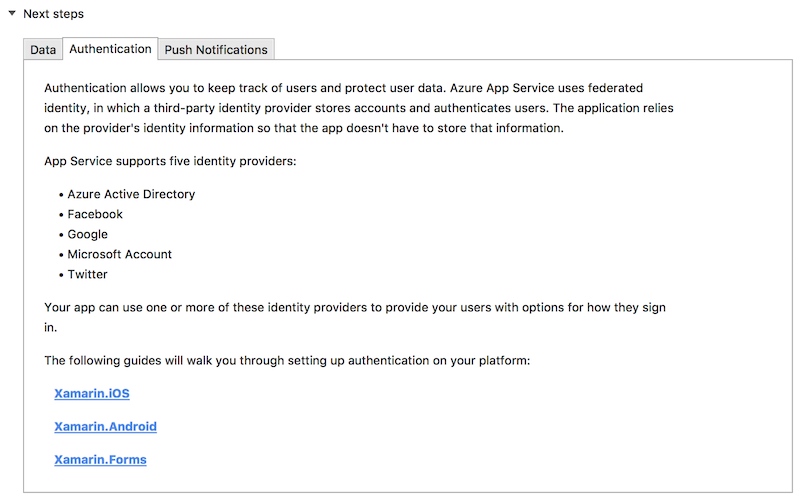
Task: Click the 'App Service supports five identity providers' line
Action: [170, 161]
